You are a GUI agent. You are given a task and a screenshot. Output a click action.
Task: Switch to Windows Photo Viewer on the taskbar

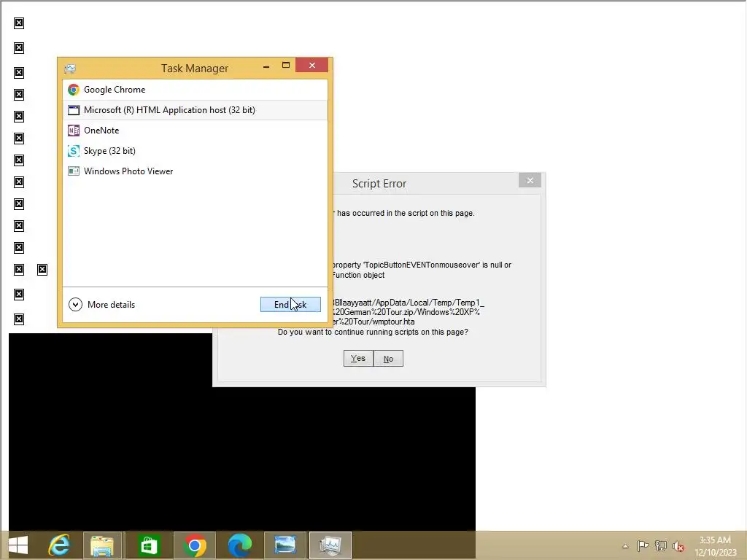point(285,545)
